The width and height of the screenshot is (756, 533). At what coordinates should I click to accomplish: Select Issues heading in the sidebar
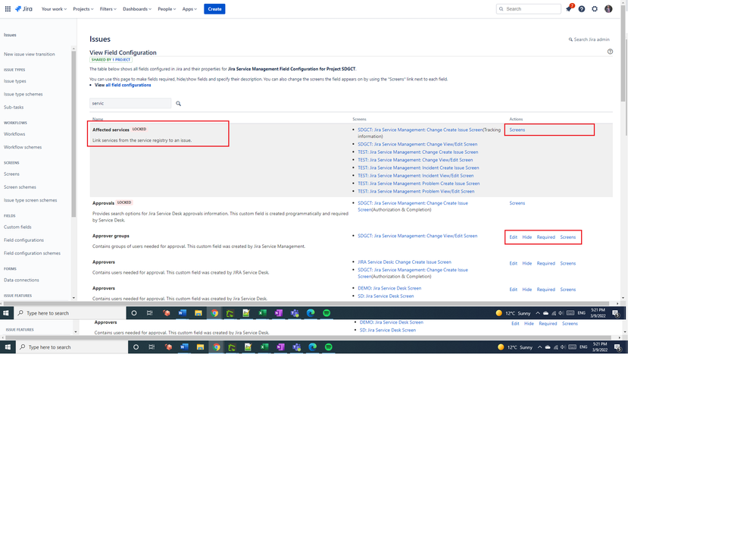tap(10, 35)
